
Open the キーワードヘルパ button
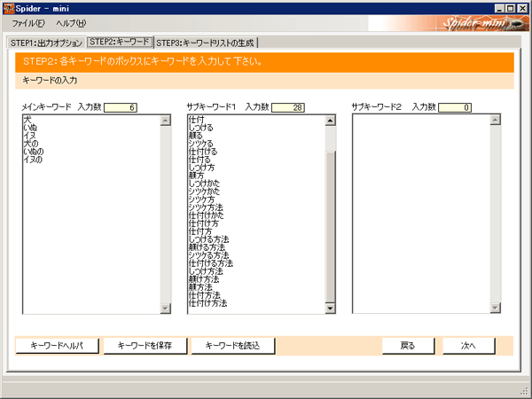[57, 346]
